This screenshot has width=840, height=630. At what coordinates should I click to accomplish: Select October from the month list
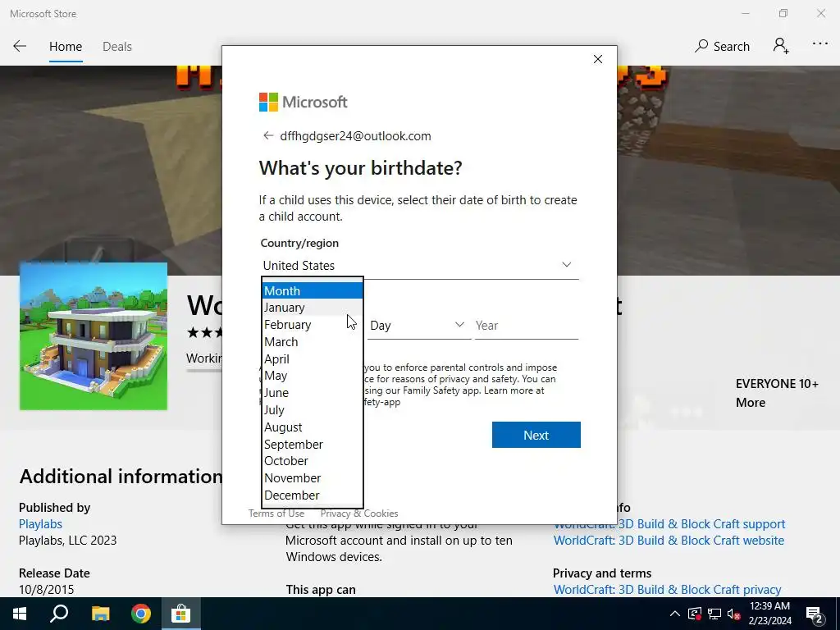point(313,461)
